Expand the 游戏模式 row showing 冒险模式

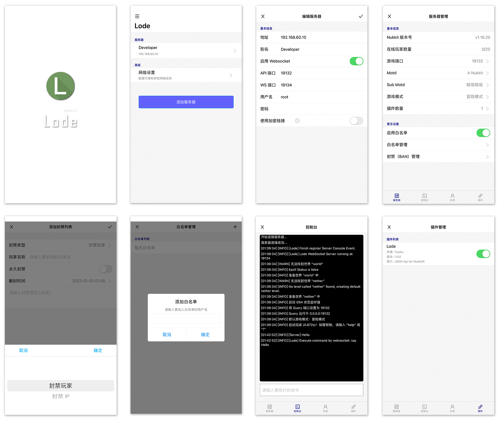click(x=438, y=97)
